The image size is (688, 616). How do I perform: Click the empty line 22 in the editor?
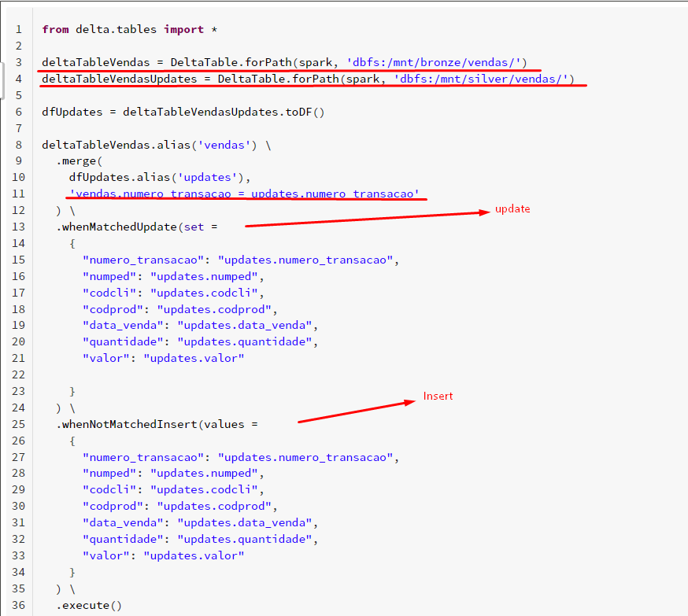click(236, 374)
